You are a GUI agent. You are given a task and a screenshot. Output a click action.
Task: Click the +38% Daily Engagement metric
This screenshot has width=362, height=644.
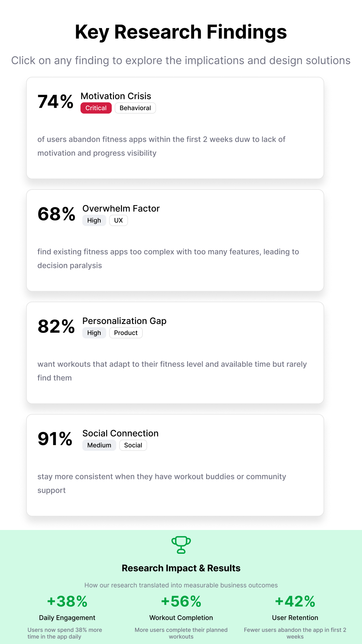click(67, 602)
